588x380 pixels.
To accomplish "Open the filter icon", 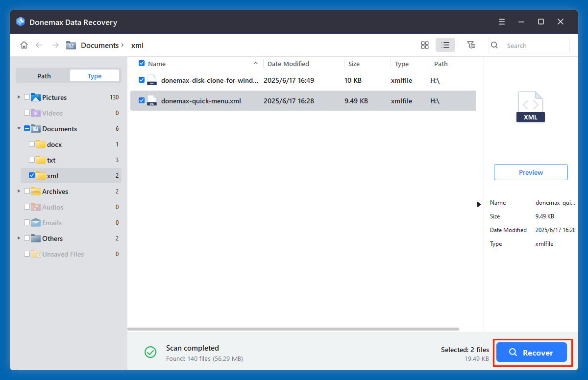I will click(471, 45).
